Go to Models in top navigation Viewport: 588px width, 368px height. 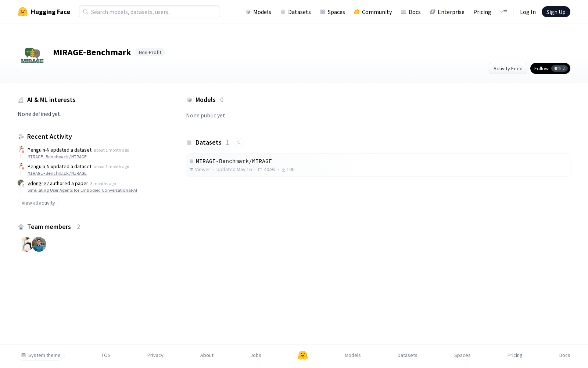tap(258, 12)
